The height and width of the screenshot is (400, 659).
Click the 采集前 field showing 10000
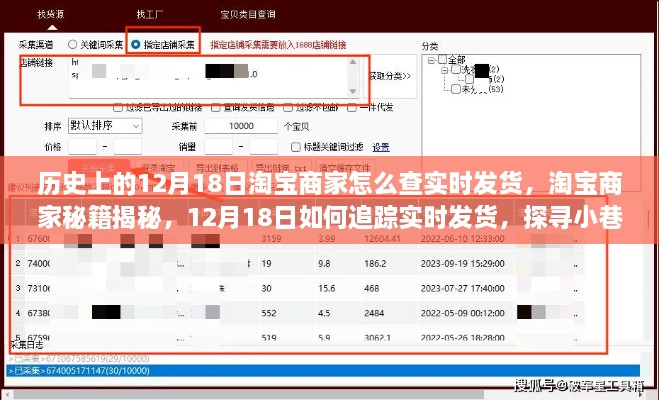coord(241,126)
